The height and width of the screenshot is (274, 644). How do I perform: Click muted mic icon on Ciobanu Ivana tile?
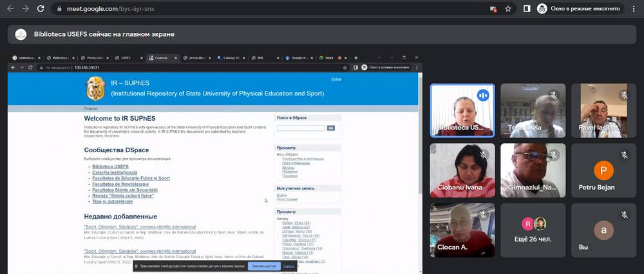(x=483, y=155)
